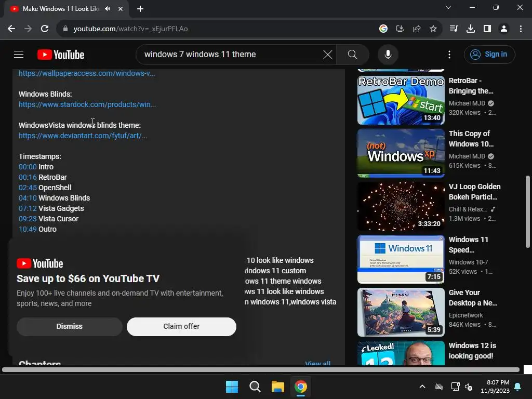Start voice search with the microphone icon
Image resolution: width=532 pixels, height=399 pixels.
(388, 54)
